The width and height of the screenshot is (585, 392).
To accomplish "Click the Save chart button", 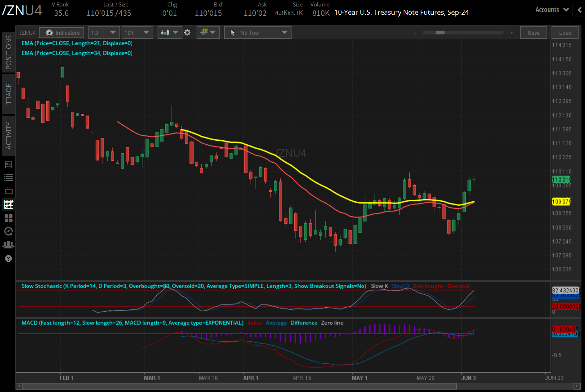I will (533, 33).
